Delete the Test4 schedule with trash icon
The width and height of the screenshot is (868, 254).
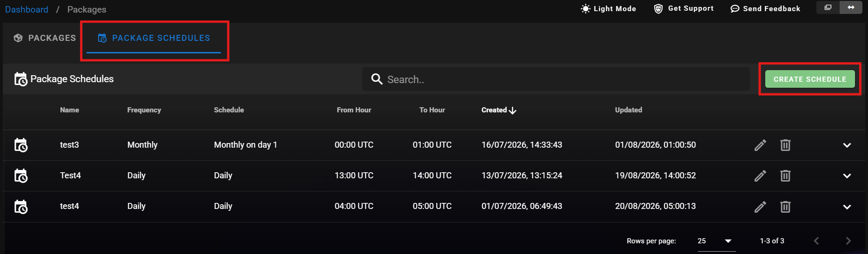pyautogui.click(x=785, y=176)
